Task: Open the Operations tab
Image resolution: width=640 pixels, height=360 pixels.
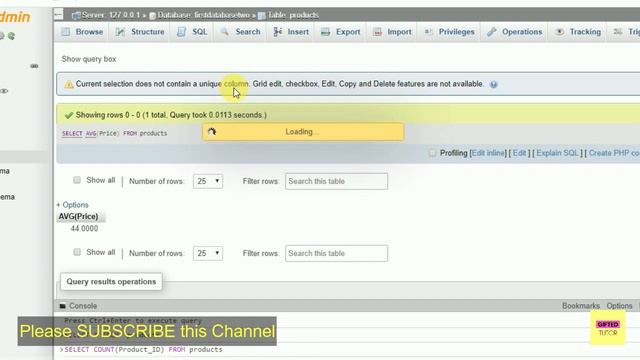Action: (x=515, y=32)
